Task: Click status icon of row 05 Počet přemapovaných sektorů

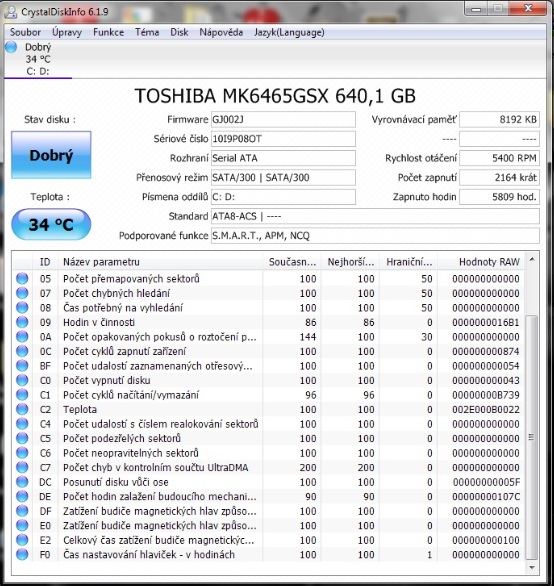Action: pos(22,278)
